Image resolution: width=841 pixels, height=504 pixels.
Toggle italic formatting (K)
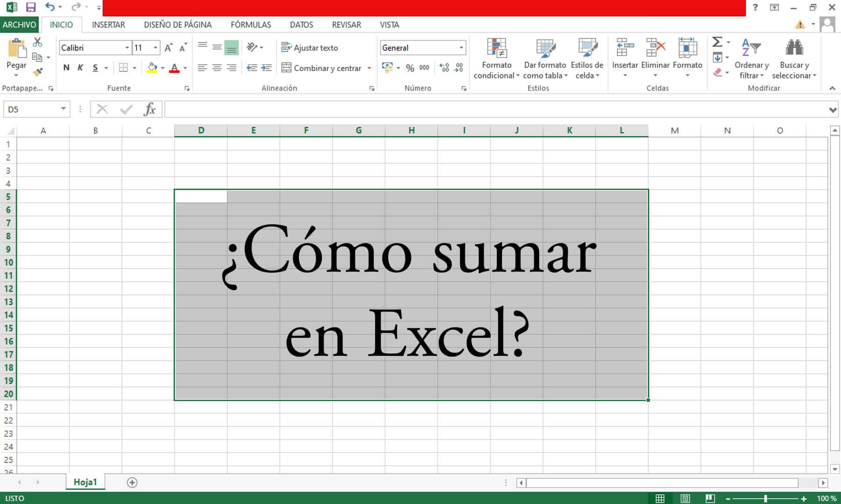80,68
